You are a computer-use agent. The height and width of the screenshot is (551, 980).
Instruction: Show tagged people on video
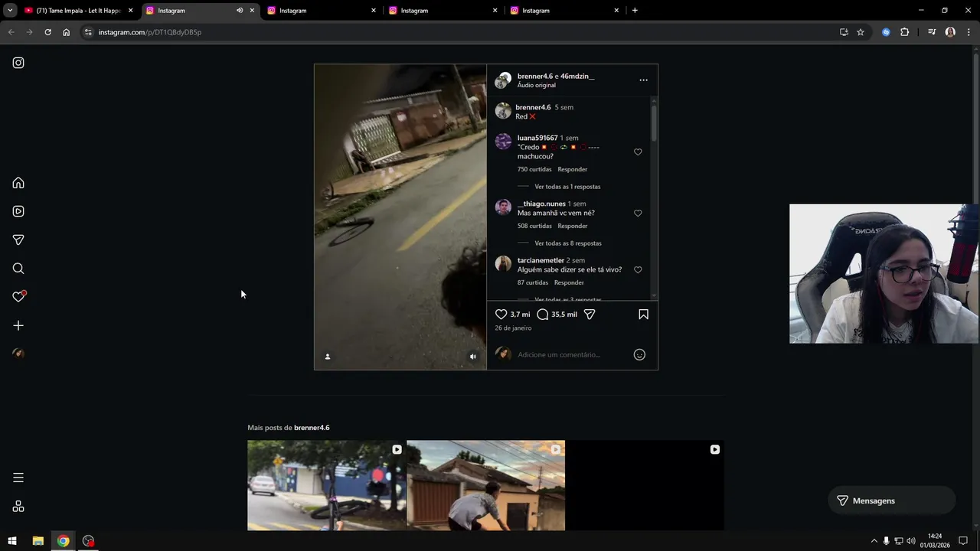tap(328, 357)
